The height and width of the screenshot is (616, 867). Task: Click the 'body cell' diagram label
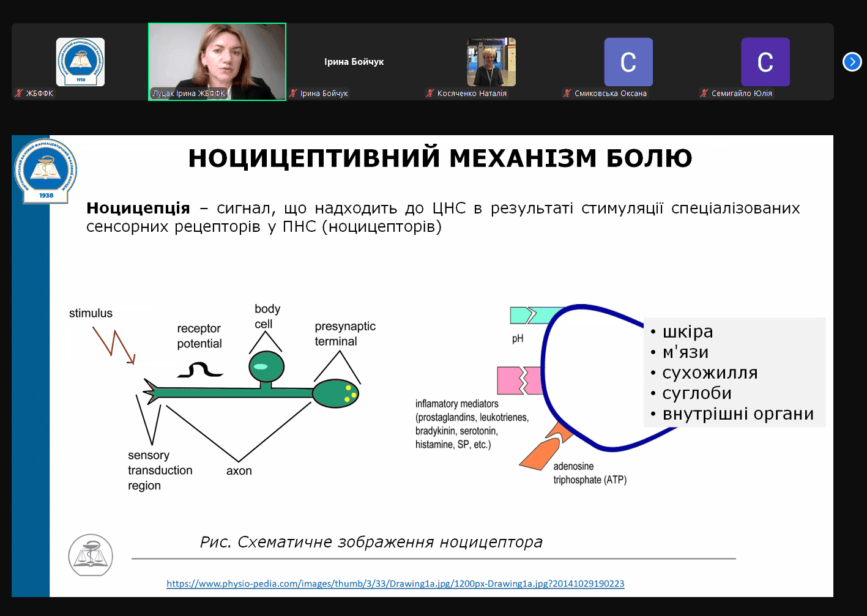click(267, 316)
